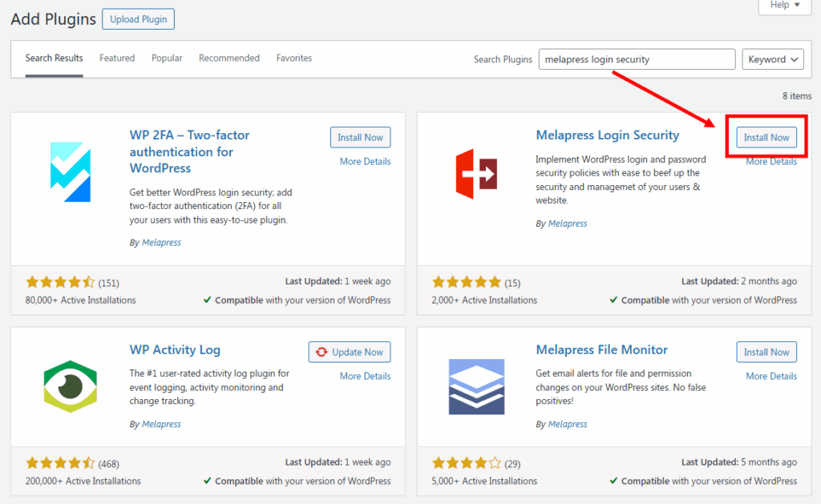Click Melapress author link under WP Activity Log
The height and width of the screenshot is (504, 821).
point(161,424)
